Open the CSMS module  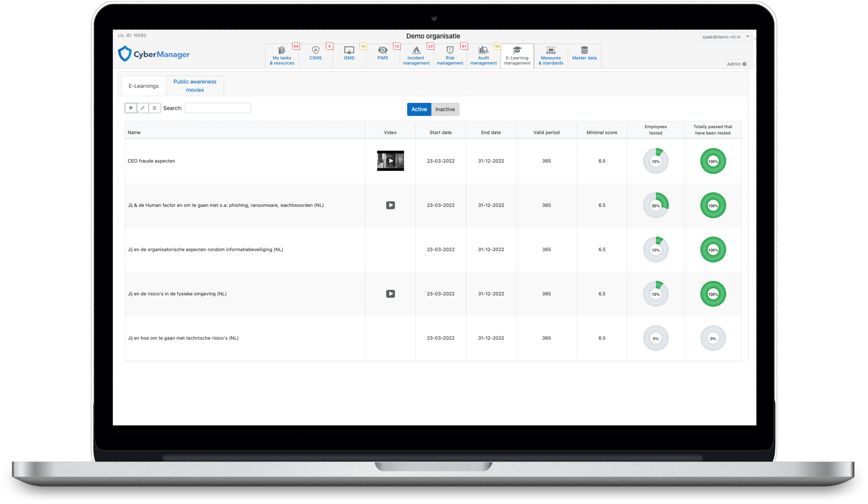click(x=315, y=56)
